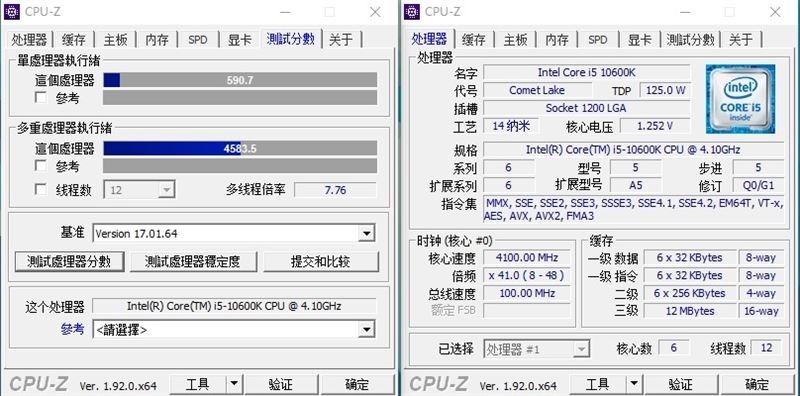The height and width of the screenshot is (396, 800).
Task: Open 主板 tab in right window
Action: 516,40
